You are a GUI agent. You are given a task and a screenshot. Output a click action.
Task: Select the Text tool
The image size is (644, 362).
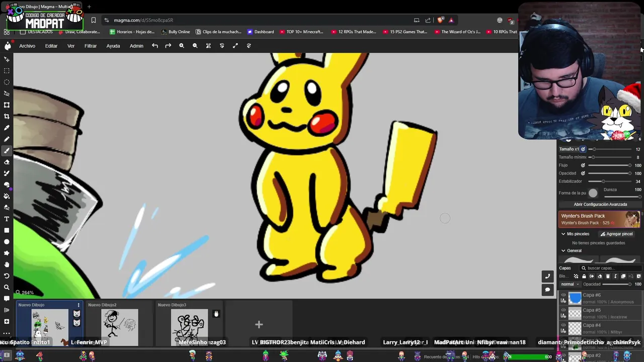[x=7, y=219]
